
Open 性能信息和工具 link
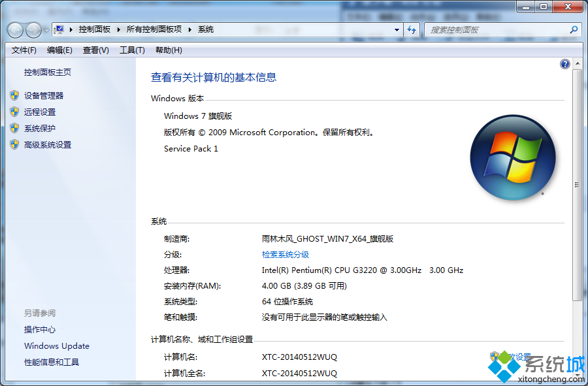pos(52,362)
